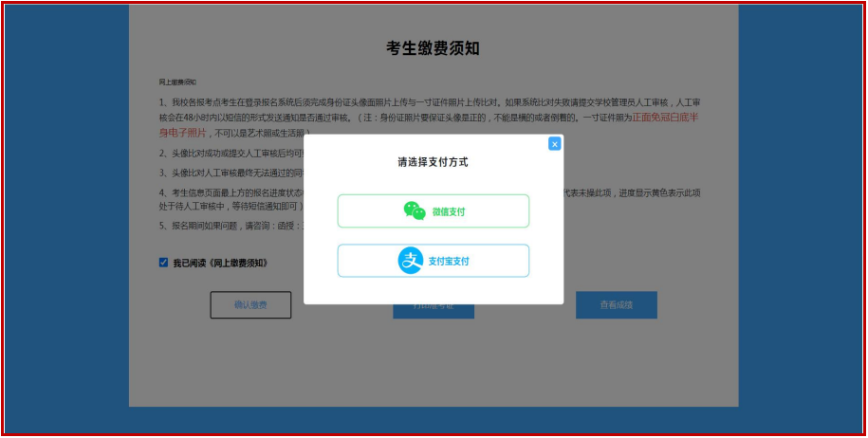868x438 pixels.
Task: Click the 查看成绩 button
Action: point(616,304)
